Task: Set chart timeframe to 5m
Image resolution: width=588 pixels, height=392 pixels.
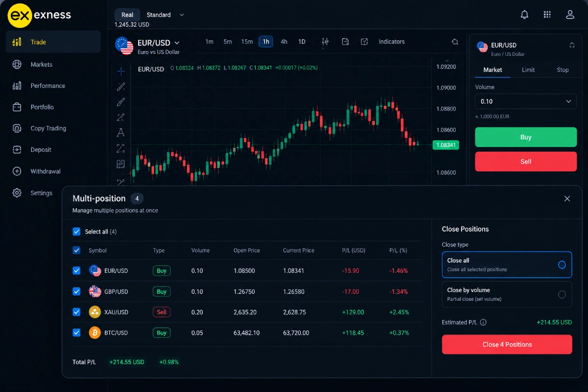Action: pyautogui.click(x=228, y=42)
